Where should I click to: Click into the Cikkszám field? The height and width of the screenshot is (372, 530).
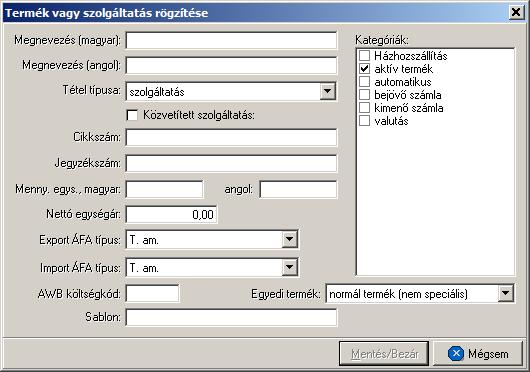231,137
